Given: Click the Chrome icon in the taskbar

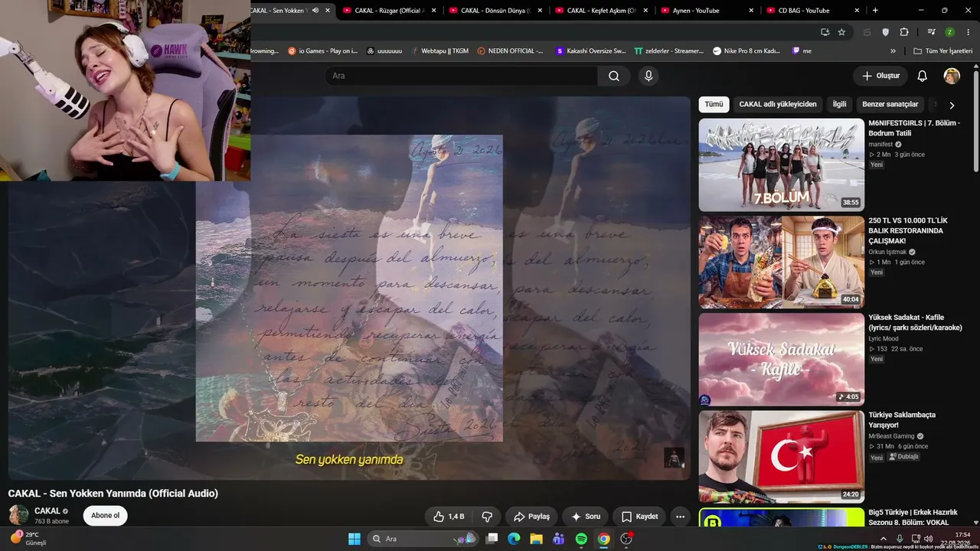Looking at the screenshot, I should click(603, 539).
